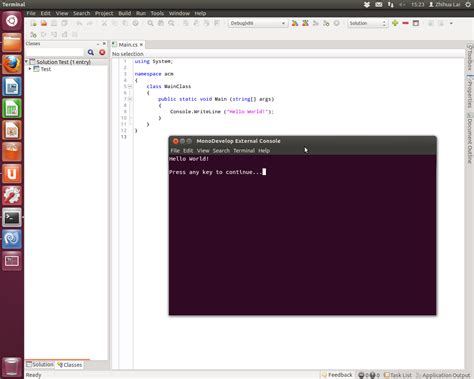474x379 pixels.
Task: Open the File menu in MonoDevelop
Action: click(31, 13)
